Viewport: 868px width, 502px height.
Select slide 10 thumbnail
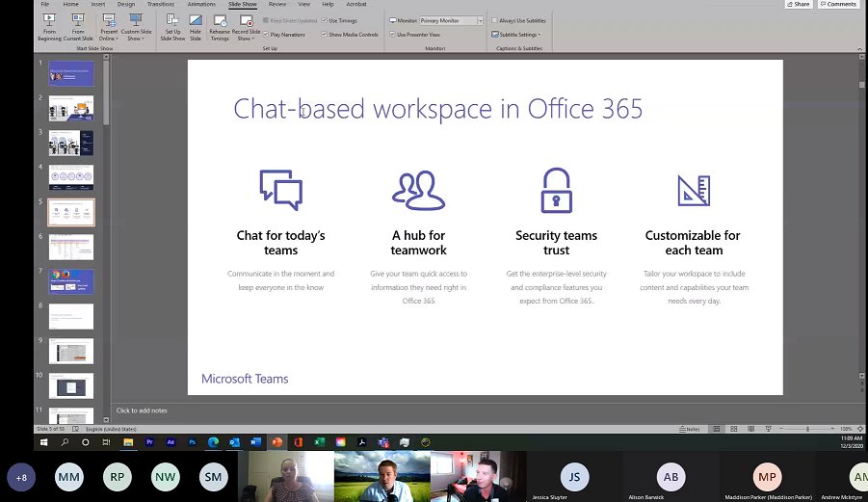[x=71, y=385]
